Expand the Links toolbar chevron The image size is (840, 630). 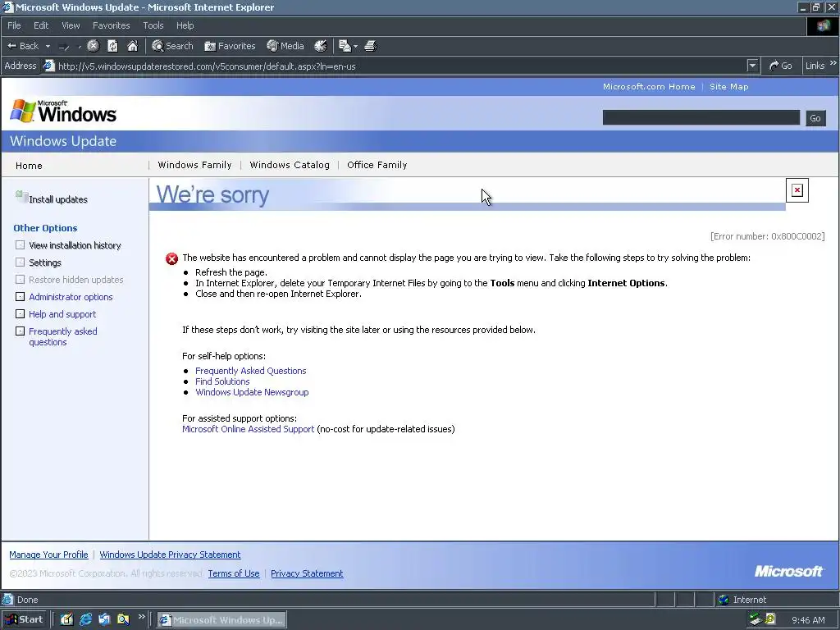pyautogui.click(x=833, y=63)
